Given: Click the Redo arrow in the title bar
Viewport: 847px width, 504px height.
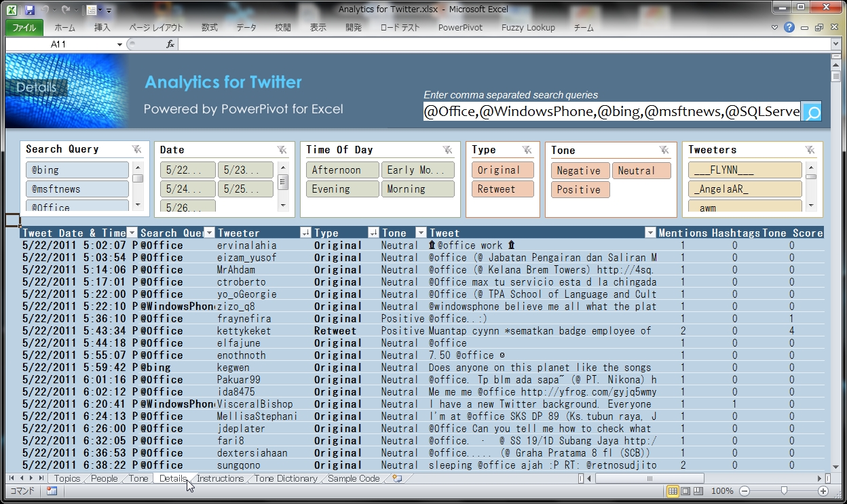Looking at the screenshot, I should [66, 10].
